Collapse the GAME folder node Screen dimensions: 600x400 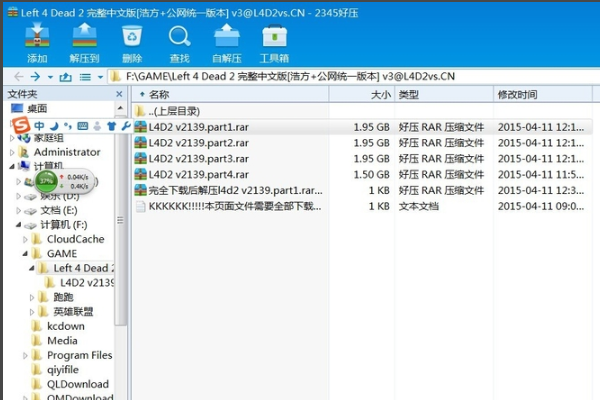(x=25, y=253)
